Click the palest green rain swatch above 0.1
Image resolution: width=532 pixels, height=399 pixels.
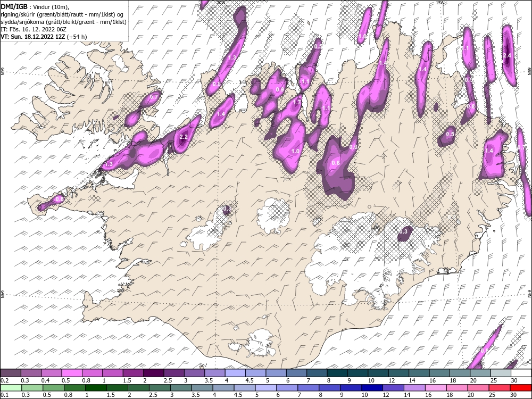click(11, 388)
